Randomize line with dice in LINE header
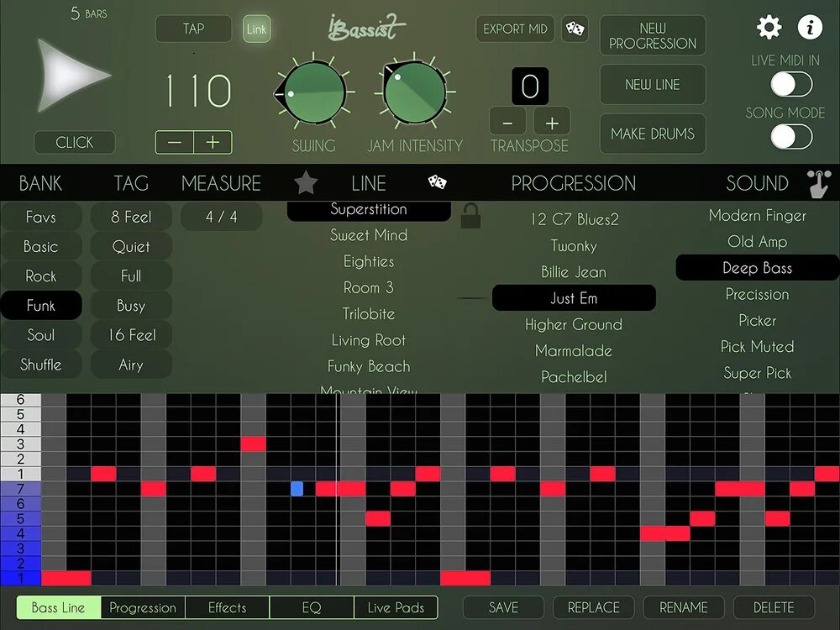Viewport: 840px width, 630px height. 437,182
